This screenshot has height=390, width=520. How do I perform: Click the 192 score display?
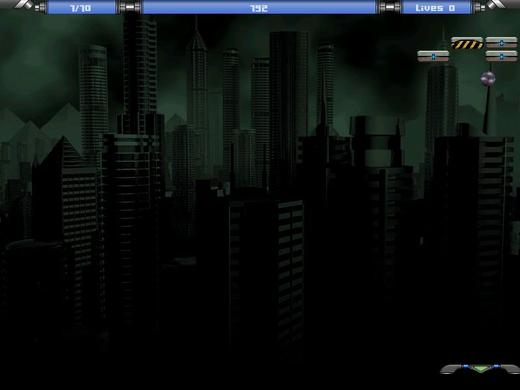259,8
